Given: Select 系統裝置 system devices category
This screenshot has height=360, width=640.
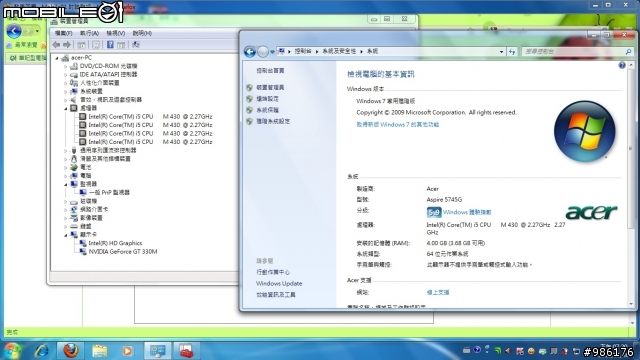Looking at the screenshot, I should [91, 91].
